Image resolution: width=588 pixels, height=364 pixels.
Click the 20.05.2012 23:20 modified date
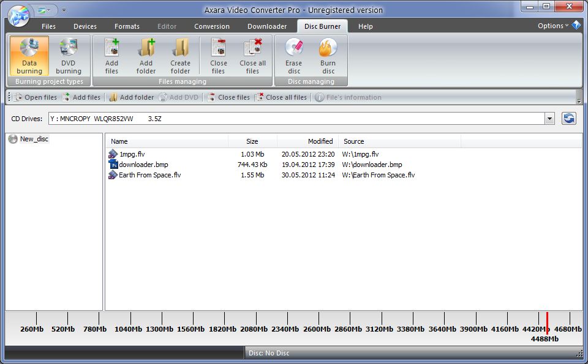(308, 154)
